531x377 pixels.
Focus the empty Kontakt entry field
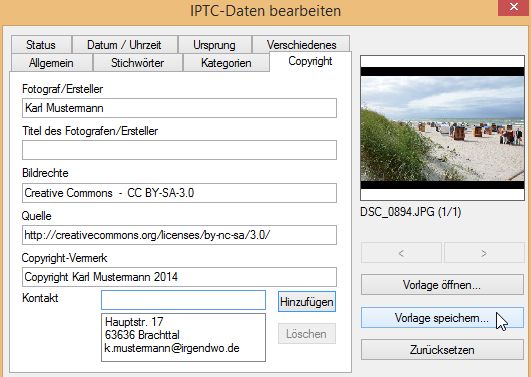pyautogui.click(x=183, y=300)
